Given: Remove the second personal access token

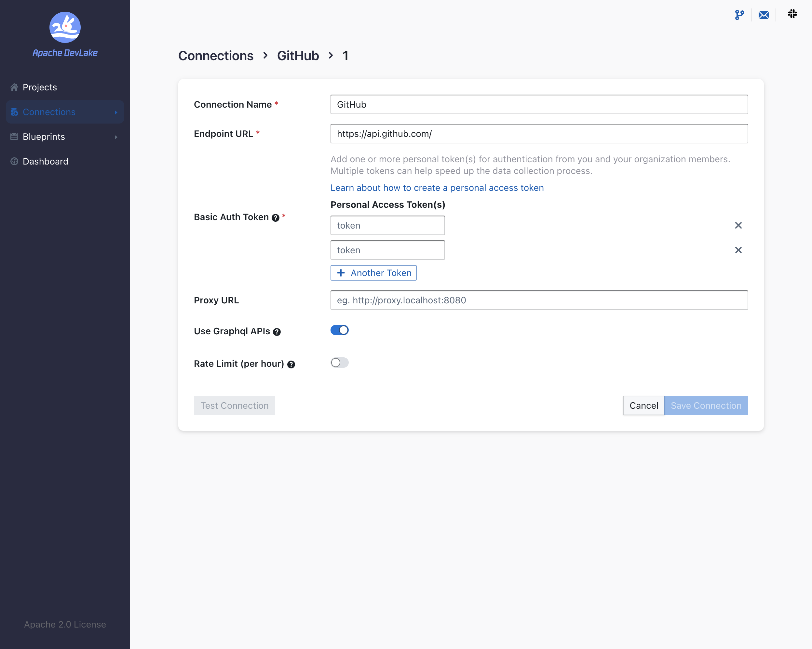Looking at the screenshot, I should pyautogui.click(x=738, y=250).
